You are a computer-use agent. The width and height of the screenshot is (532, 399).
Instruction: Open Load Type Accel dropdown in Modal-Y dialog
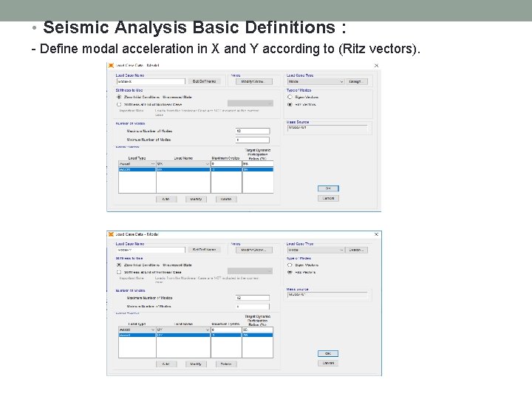click(137, 330)
